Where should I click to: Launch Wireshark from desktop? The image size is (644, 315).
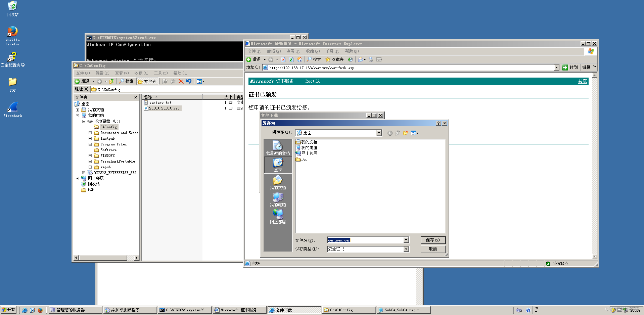(12, 110)
